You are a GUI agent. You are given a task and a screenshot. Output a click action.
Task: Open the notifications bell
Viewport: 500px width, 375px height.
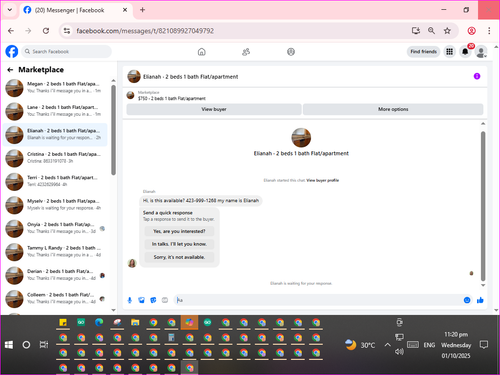point(465,52)
